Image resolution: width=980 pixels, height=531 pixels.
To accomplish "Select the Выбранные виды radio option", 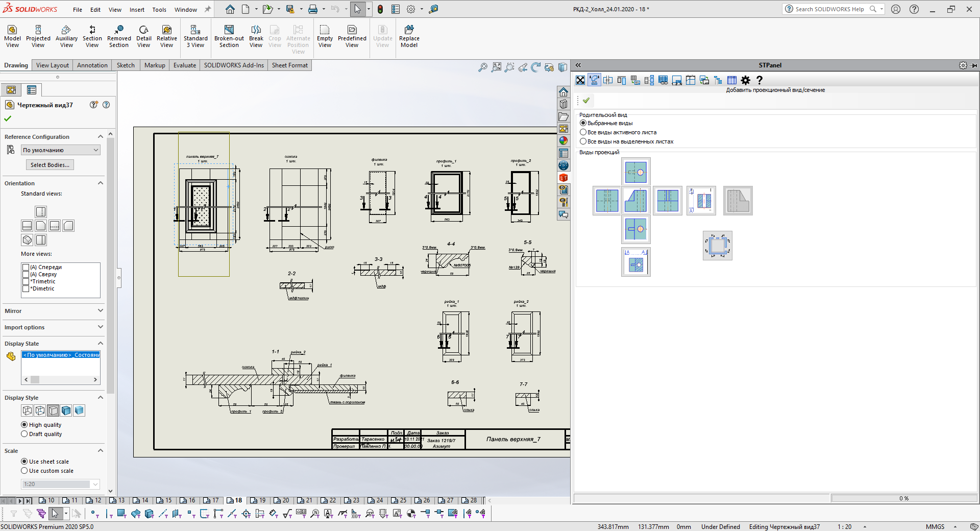I will pos(606,123).
